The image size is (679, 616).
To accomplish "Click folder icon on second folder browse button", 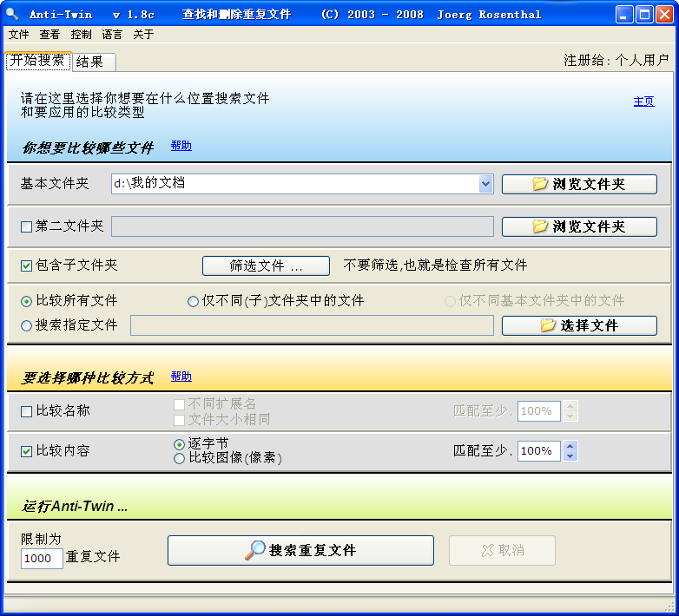I will pyautogui.click(x=540, y=226).
